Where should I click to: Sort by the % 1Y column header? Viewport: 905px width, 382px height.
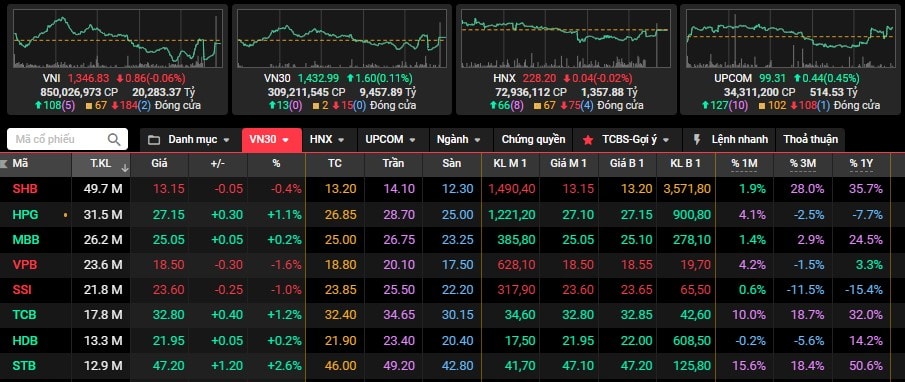[861, 164]
